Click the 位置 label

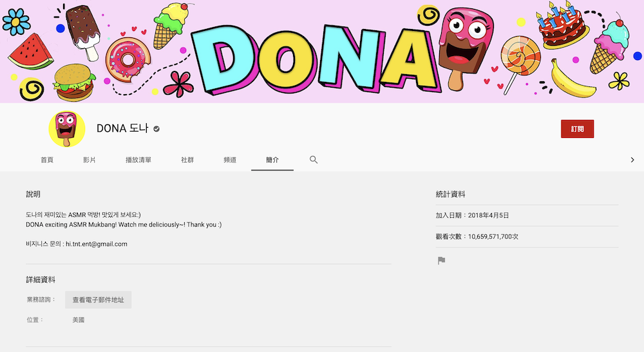pos(35,320)
